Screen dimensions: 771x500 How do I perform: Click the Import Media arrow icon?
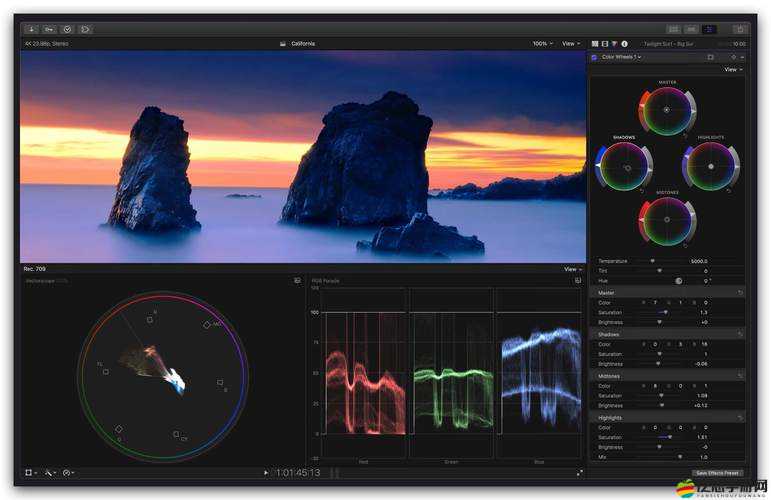pos(31,29)
